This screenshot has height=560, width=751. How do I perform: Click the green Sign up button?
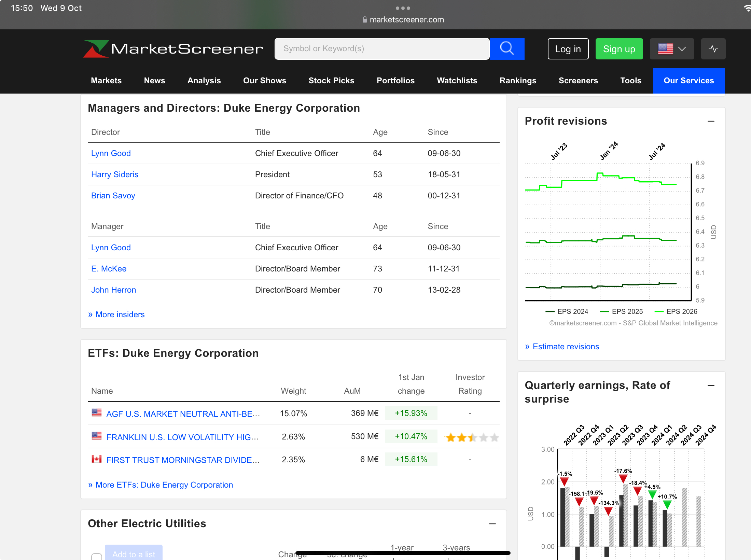(619, 49)
